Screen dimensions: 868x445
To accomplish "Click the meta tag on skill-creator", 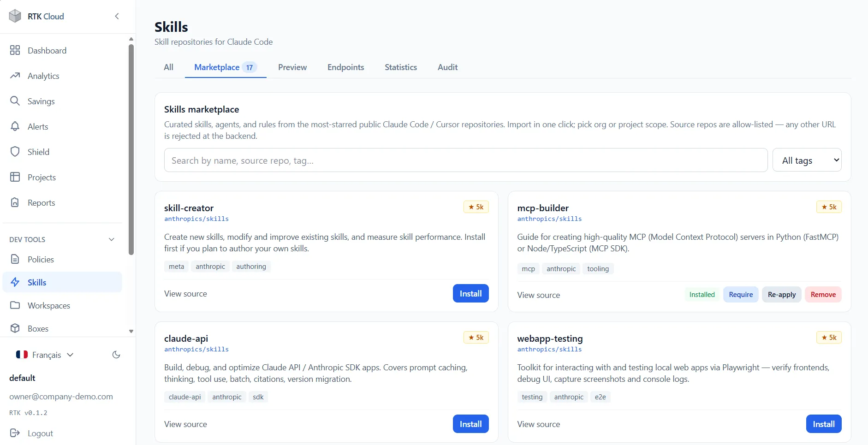I will [176, 267].
